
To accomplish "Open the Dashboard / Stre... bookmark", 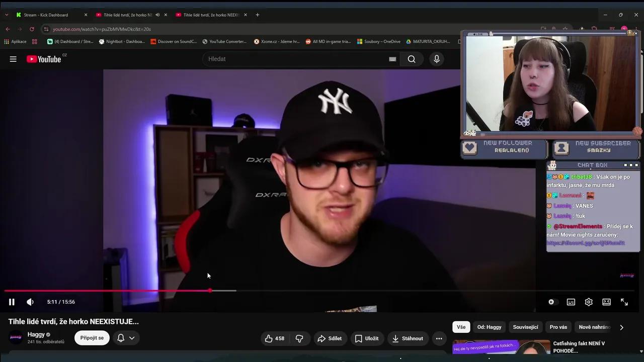I will [70, 42].
